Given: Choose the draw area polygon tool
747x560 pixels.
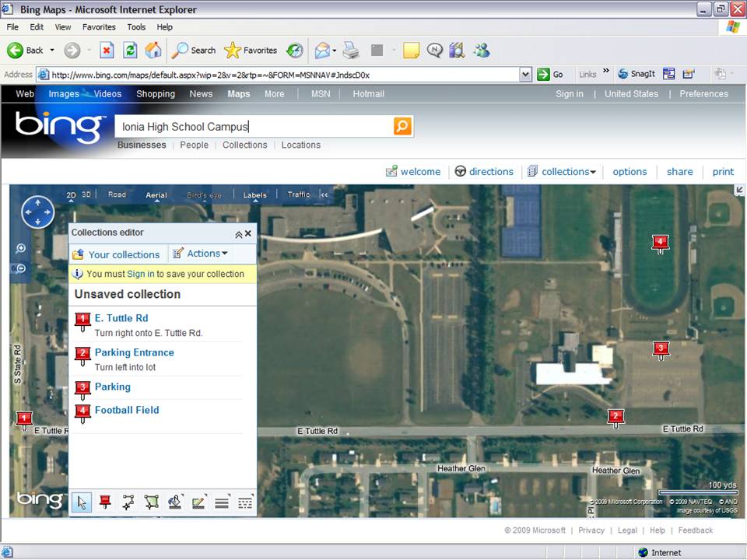Looking at the screenshot, I should point(152,502).
